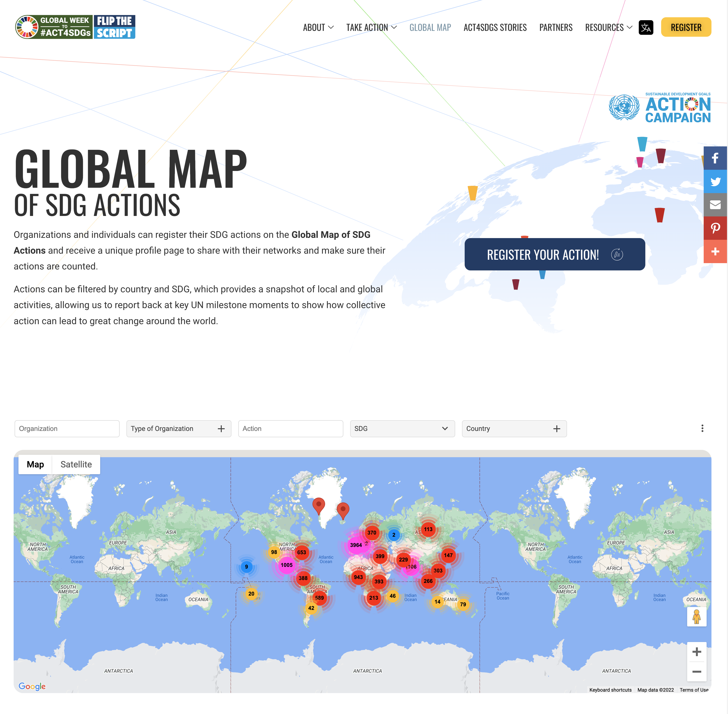Open the PARTNERS page from the menu
This screenshot has height=714, width=728.
click(x=556, y=27)
